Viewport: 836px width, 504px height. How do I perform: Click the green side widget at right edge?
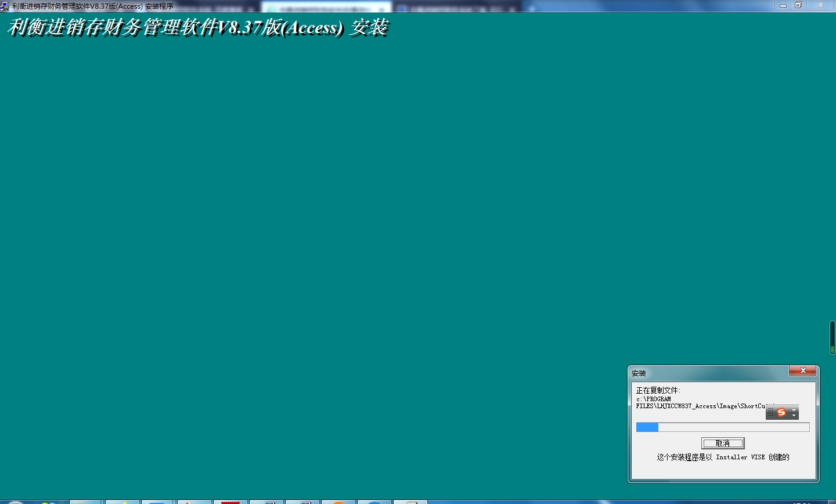tap(833, 337)
